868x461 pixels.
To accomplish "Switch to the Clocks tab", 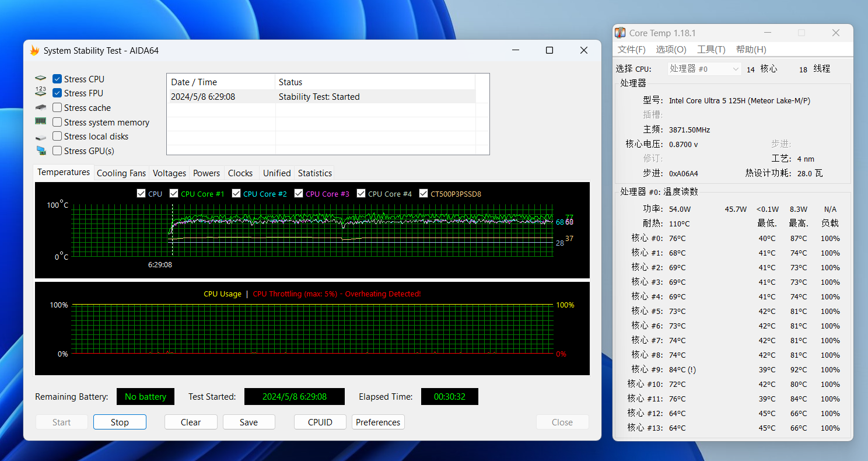I will (240, 173).
